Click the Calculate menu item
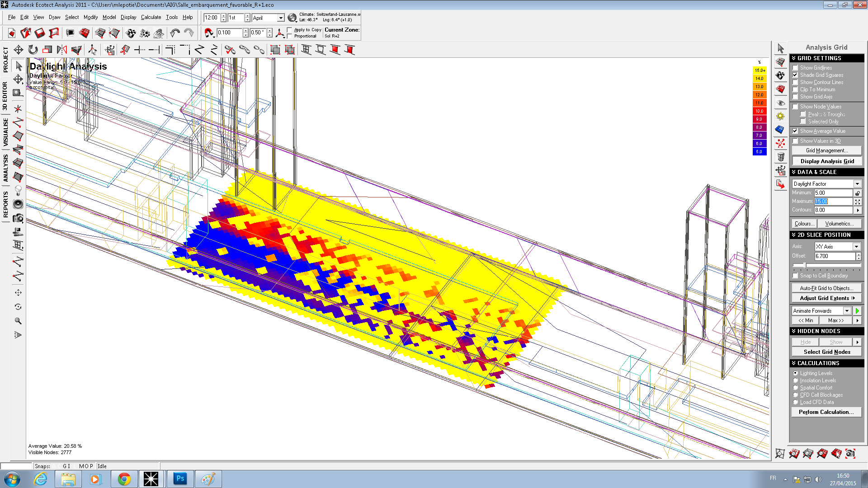Viewport: 868px width, 488px height. tap(151, 17)
